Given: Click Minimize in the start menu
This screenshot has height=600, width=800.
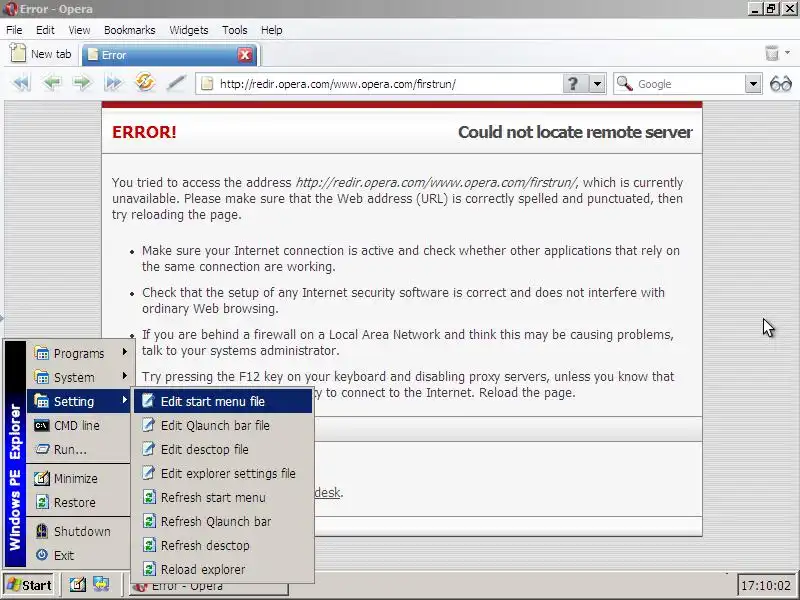Looking at the screenshot, I should click(81, 478).
